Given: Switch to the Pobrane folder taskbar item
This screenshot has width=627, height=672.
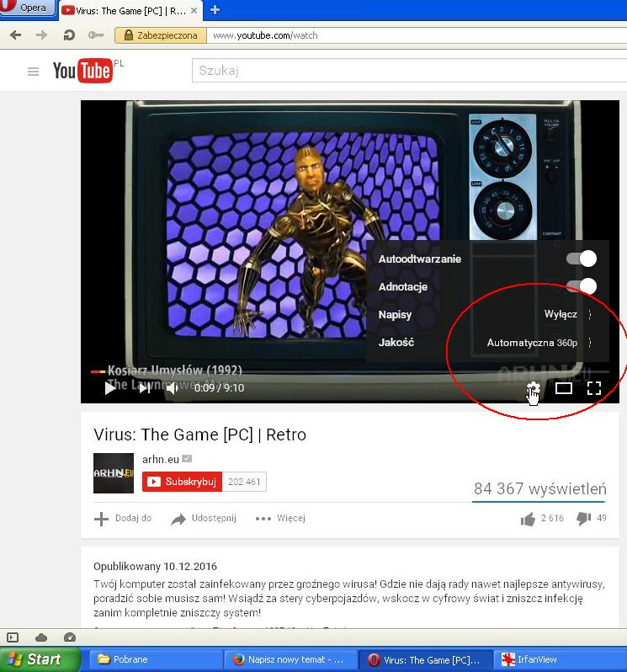Looking at the screenshot, I should (155, 659).
